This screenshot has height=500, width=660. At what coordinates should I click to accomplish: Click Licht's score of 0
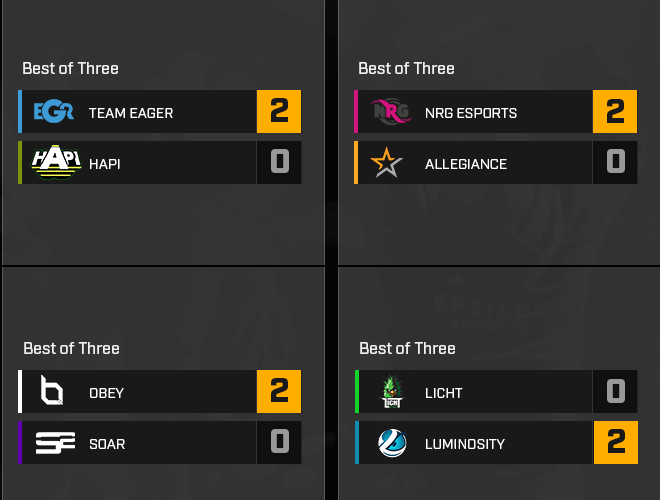(615, 392)
